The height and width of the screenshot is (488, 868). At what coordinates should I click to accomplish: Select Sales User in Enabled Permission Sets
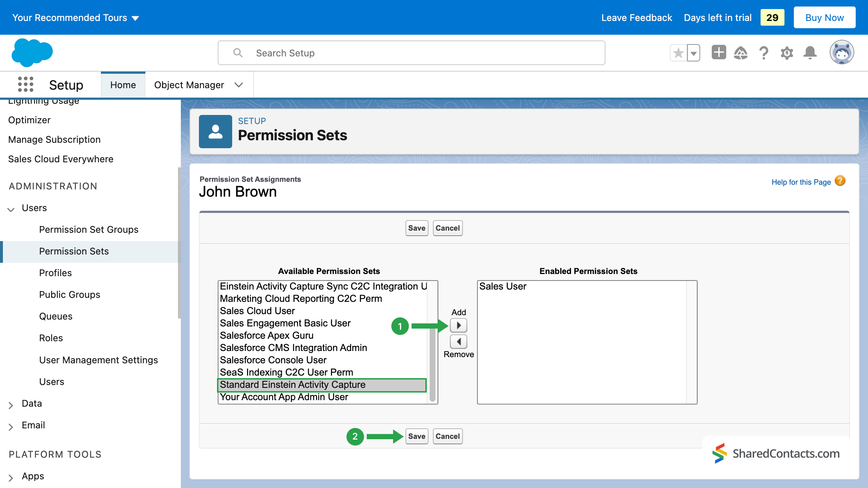582,286
